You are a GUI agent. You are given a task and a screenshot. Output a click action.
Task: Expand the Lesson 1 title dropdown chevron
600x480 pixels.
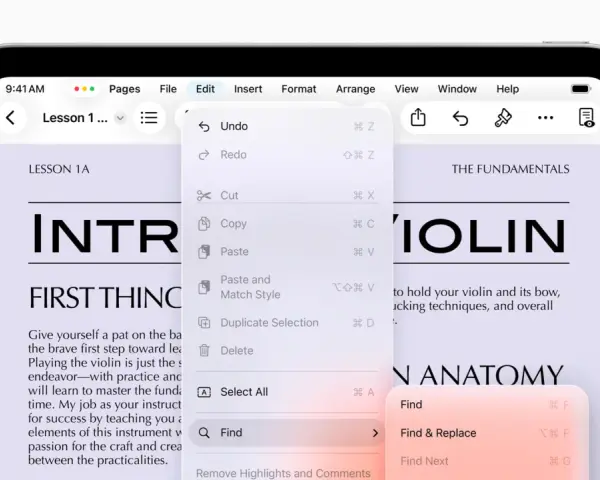pos(120,118)
